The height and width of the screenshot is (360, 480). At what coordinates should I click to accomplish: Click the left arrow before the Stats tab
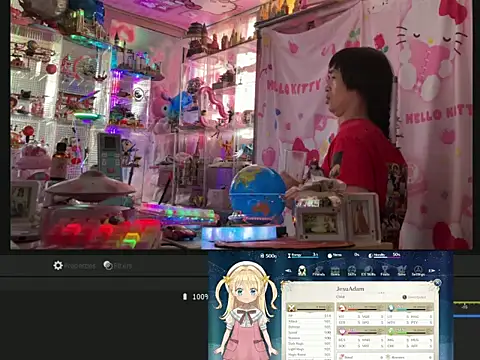tap(289, 271)
